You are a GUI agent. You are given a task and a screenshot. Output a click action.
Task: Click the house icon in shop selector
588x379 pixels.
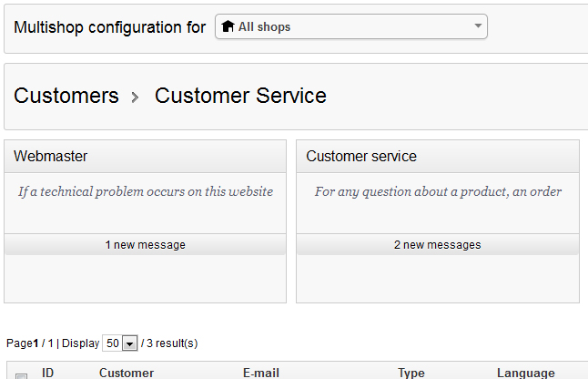228,27
